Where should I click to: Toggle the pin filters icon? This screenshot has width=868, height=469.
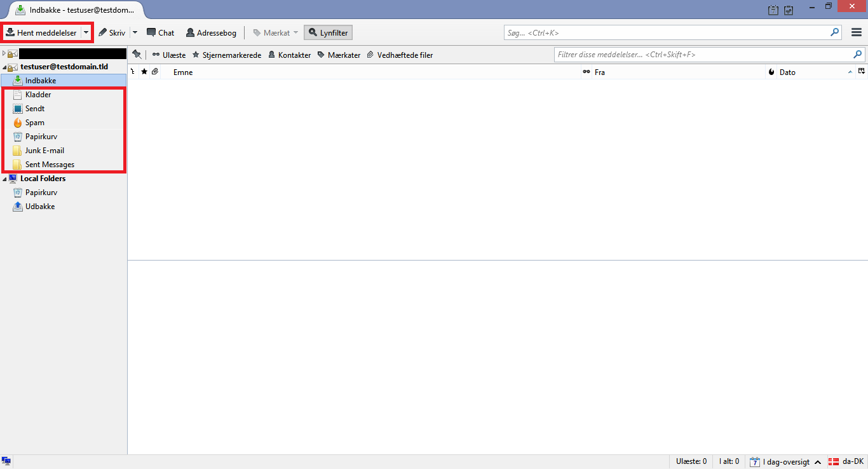[x=137, y=55]
